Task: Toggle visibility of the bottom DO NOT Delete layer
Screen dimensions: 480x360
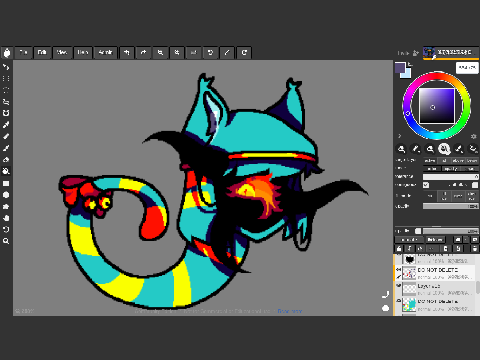Action: pos(398,301)
